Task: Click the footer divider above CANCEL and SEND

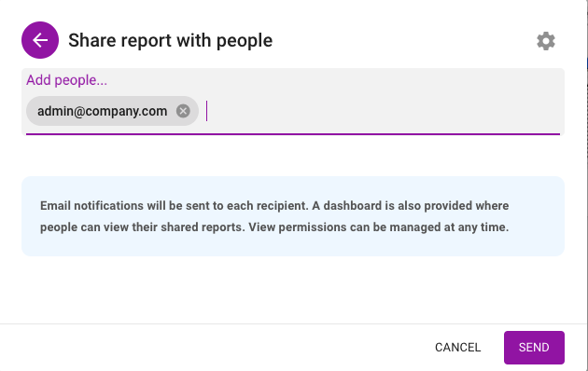Action: pyautogui.click(x=293, y=323)
